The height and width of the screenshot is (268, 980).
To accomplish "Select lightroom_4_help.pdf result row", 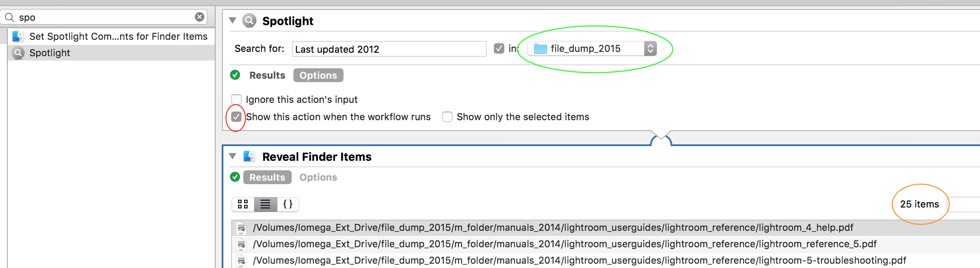I will (x=606, y=228).
